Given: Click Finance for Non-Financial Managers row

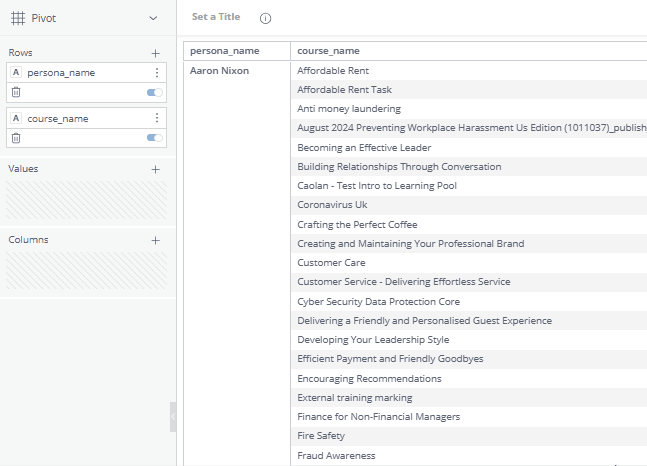Looking at the screenshot, I should [x=469, y=417].
